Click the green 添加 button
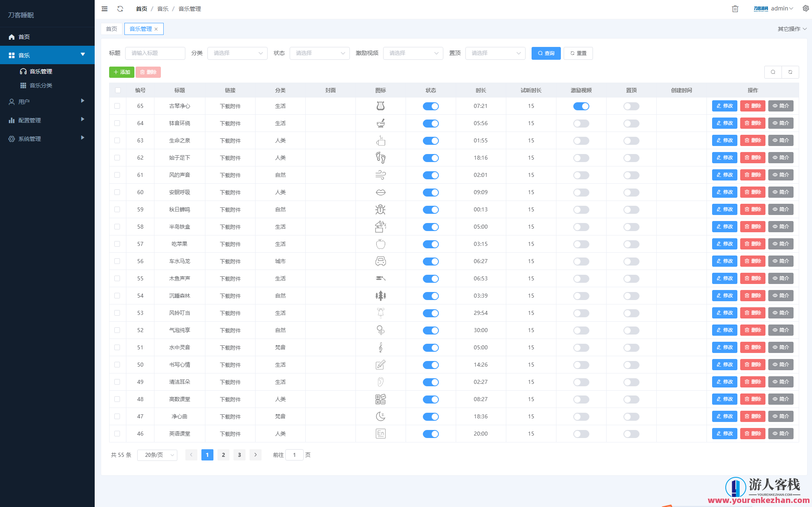812x507 pixels. (x=122, y=72)
